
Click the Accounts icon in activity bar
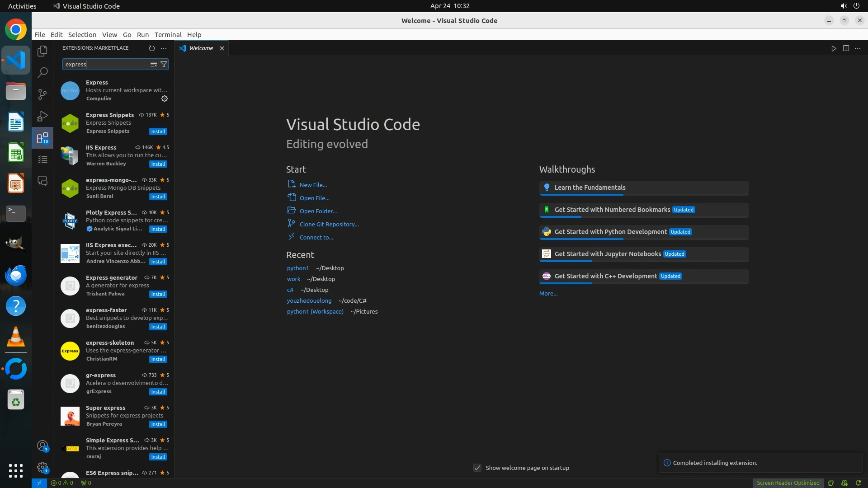coord(42,446)
